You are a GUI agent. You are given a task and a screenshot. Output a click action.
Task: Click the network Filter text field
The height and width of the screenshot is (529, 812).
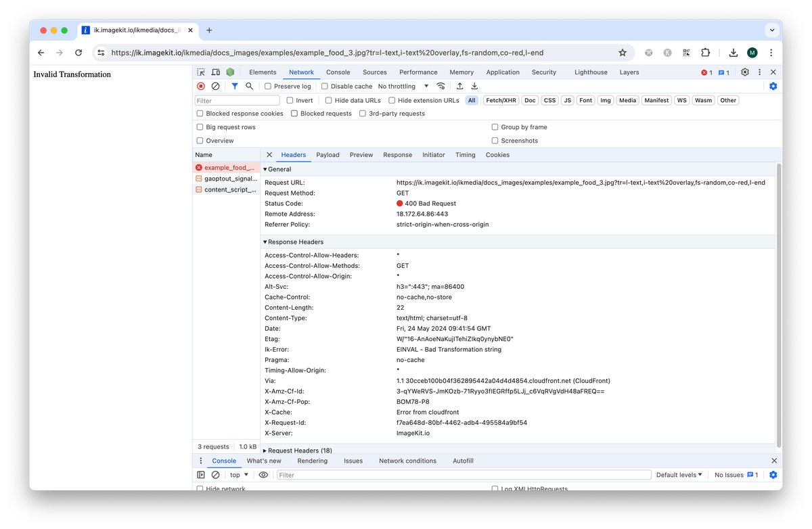238,100
